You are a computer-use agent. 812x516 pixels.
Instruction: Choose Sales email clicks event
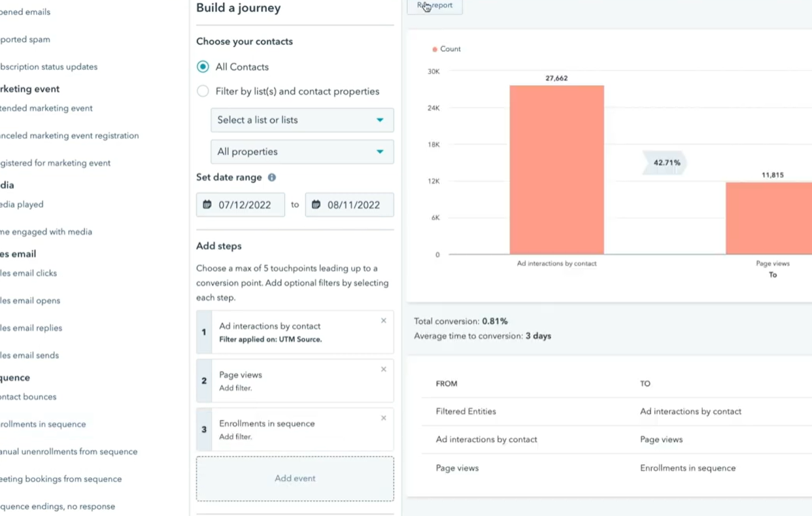click(28, 273)
